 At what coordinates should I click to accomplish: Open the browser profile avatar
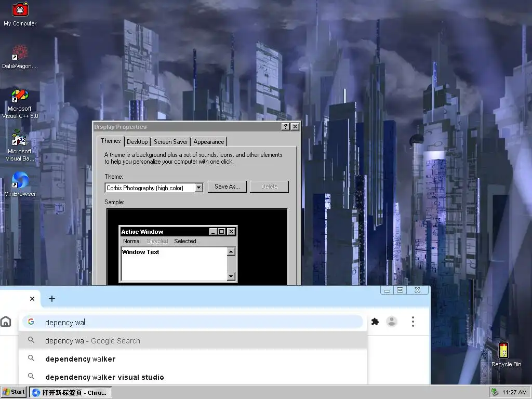pos(392,322)
